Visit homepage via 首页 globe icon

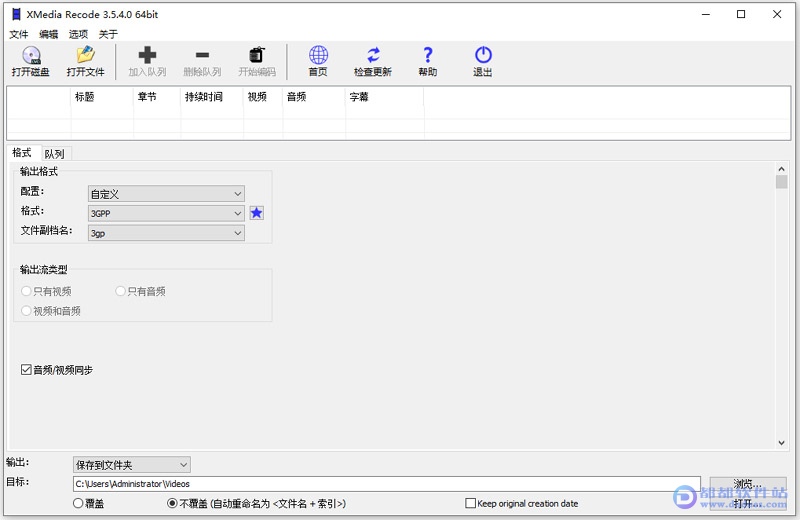[318, 61]
